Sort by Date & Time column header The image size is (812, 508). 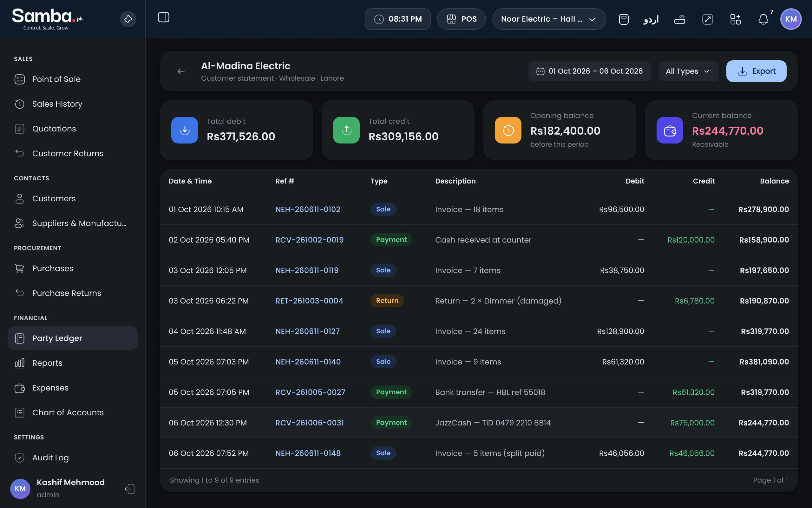190,181
